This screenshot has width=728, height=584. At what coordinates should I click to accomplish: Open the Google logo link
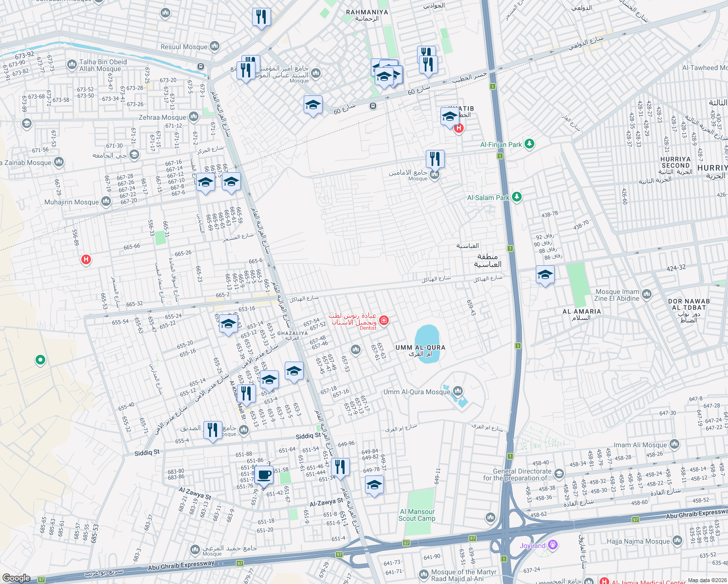coord(17,578)
